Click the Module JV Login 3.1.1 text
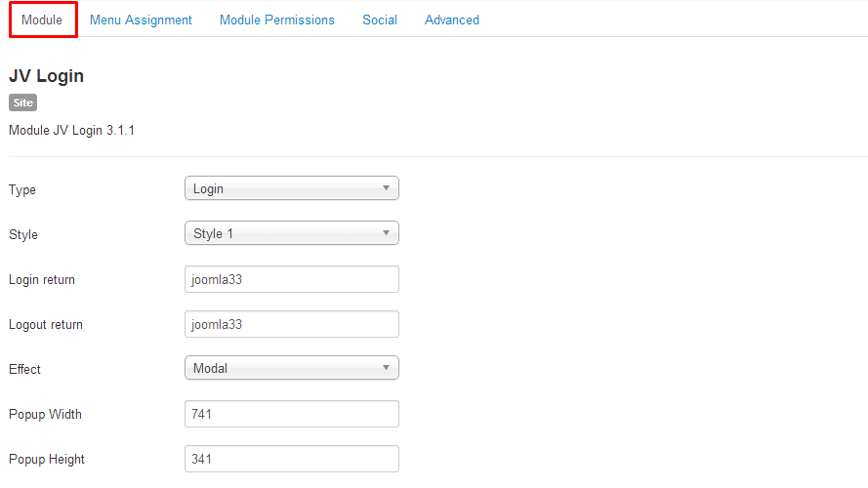Screen dimensions: 868x488 71,131
